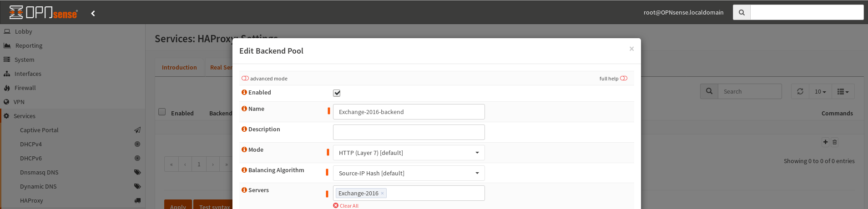Click the DHCPv4 target icon

click(x=137, y=144)
